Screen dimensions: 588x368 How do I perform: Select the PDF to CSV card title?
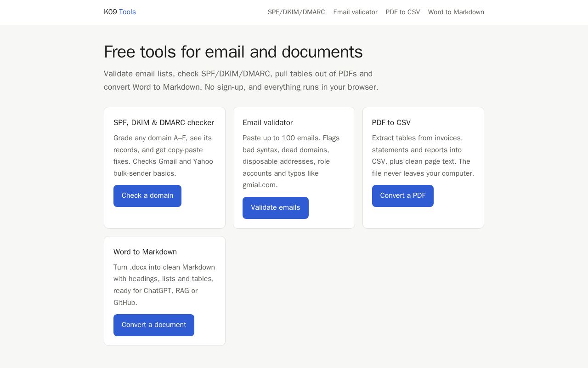pyautogui.click(x=391, y=123)
